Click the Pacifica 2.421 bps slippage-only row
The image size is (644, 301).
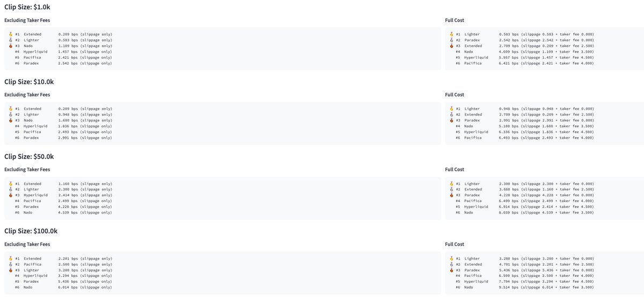click(63, 58)
